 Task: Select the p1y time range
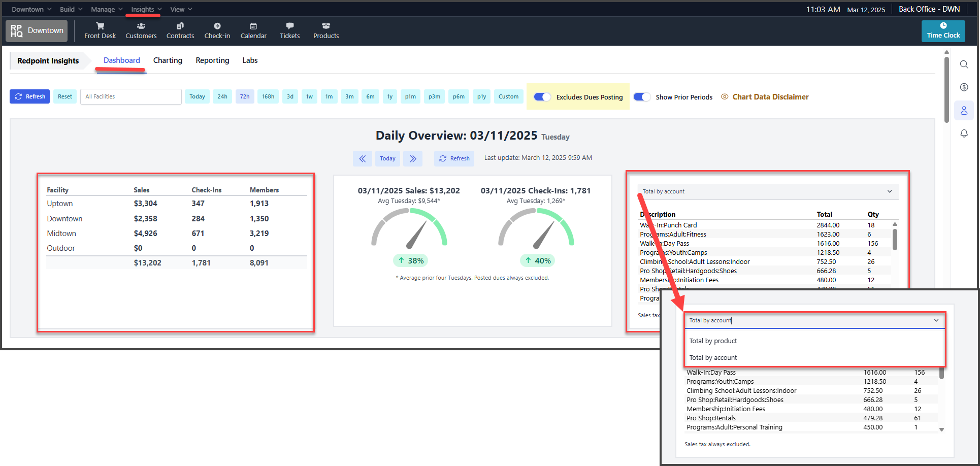[x=481, y=96]
